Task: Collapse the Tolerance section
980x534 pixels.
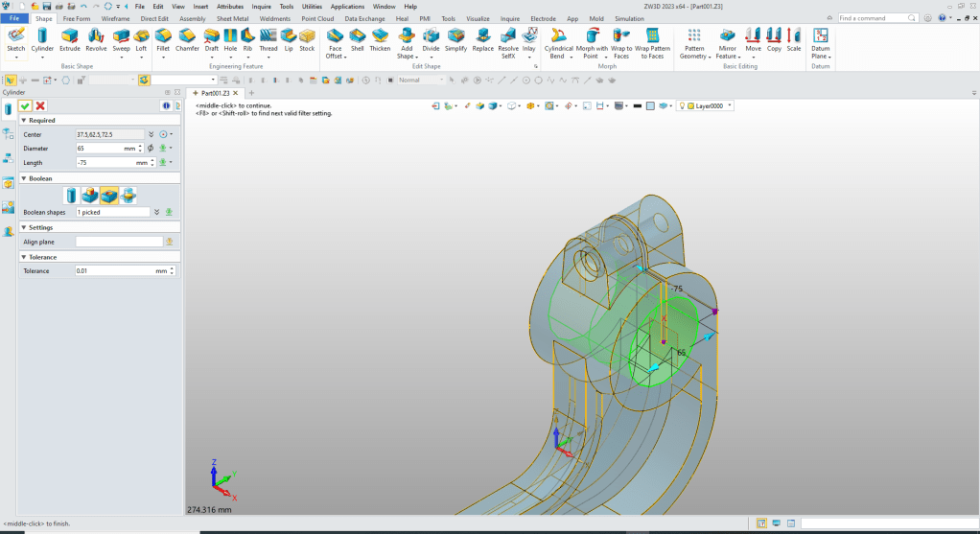Action: point(23,257)
